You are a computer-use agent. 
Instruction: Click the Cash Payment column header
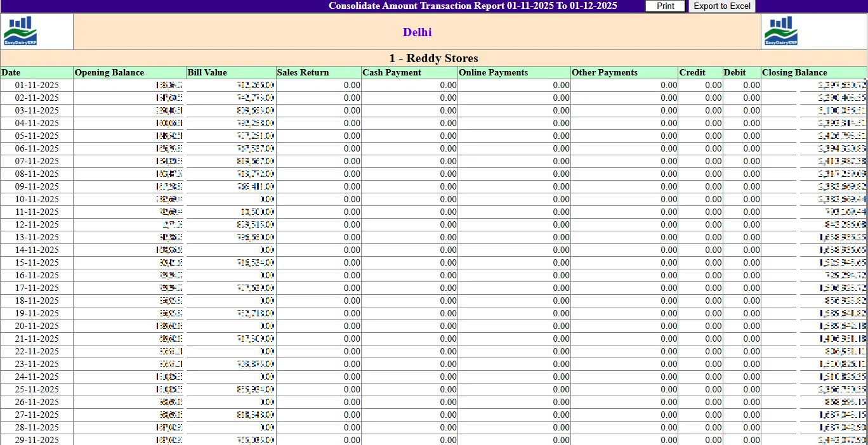coord(409,72)
